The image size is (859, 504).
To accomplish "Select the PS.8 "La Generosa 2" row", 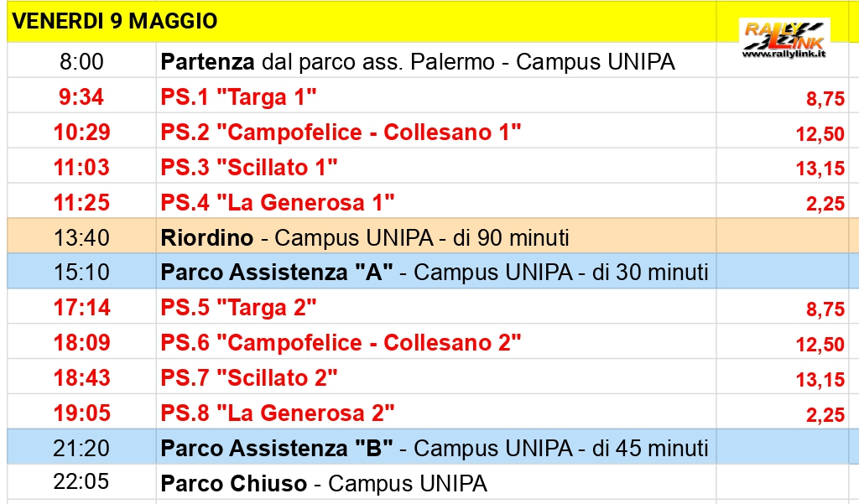I will [x=427, y=412].
